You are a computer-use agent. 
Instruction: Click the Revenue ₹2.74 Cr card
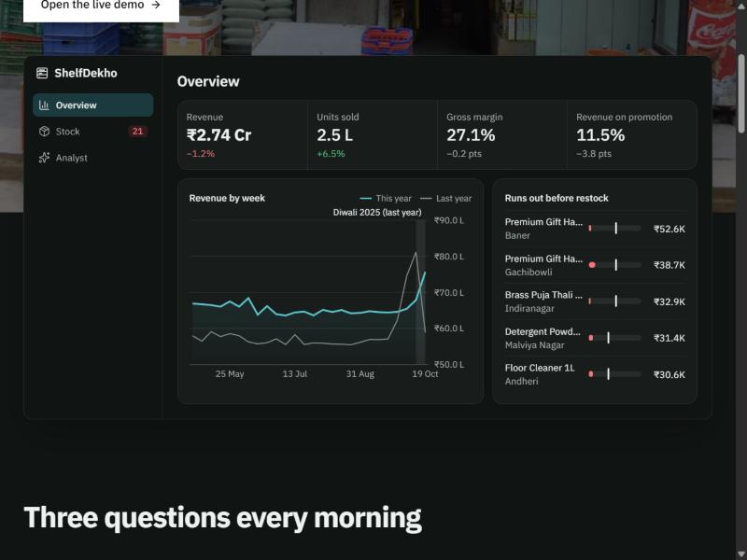tap(243, 134)
